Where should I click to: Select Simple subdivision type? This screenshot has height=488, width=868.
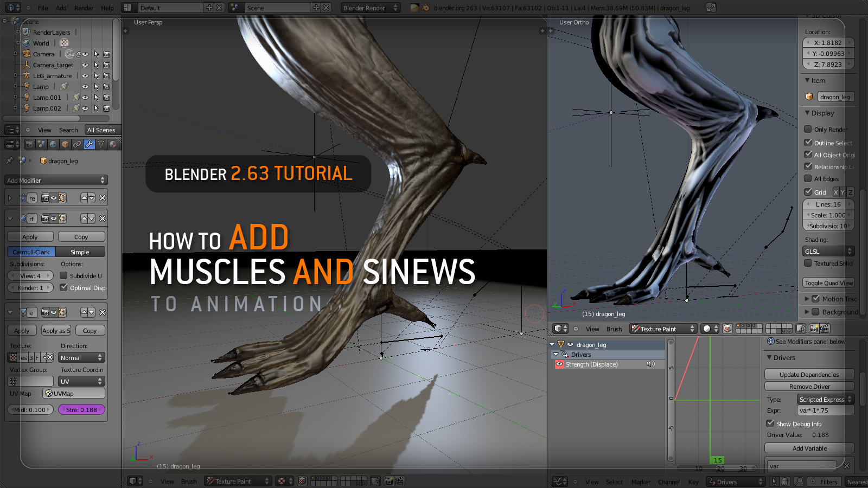click(80, 252)
